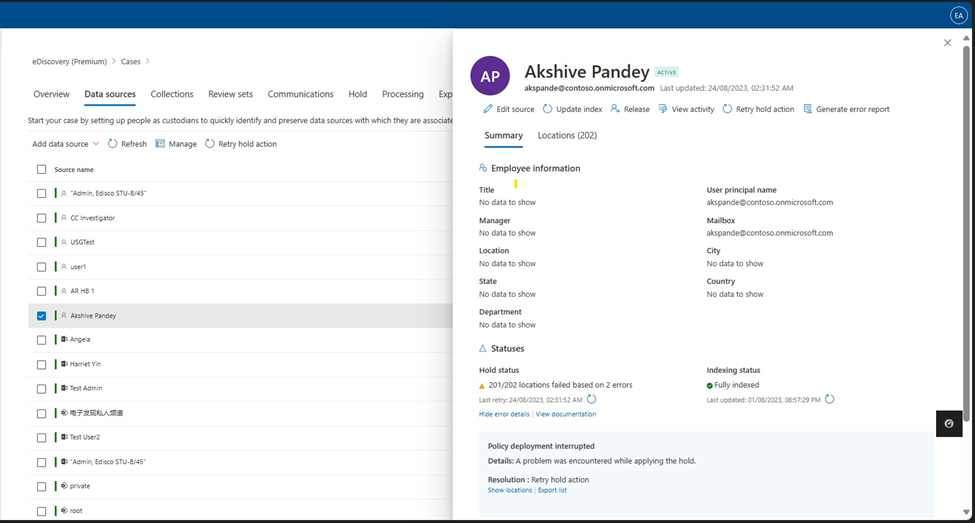Viewport: 975px width, 523px height.
Task: Open the View documentation link
Action: click(566, 414)
